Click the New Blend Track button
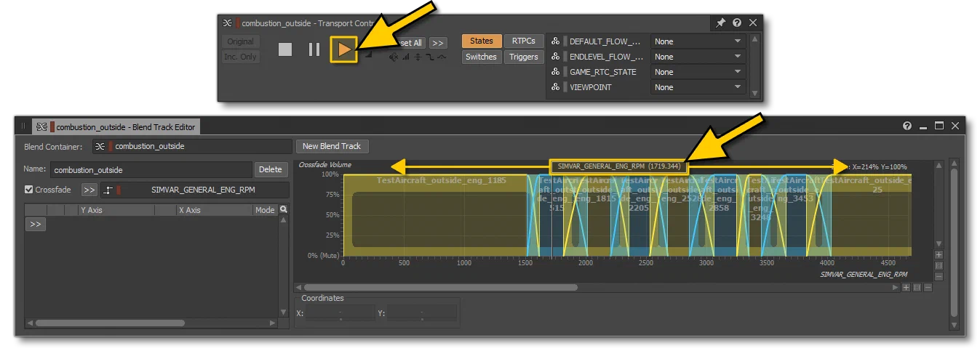The image size is (980, 351). pos(332,146)
